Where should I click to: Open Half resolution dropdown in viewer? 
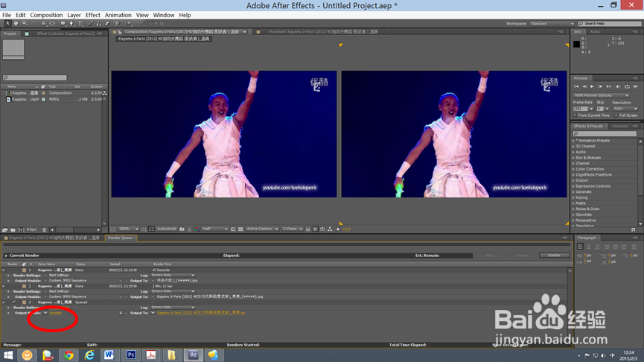click(x=215, y=229)
